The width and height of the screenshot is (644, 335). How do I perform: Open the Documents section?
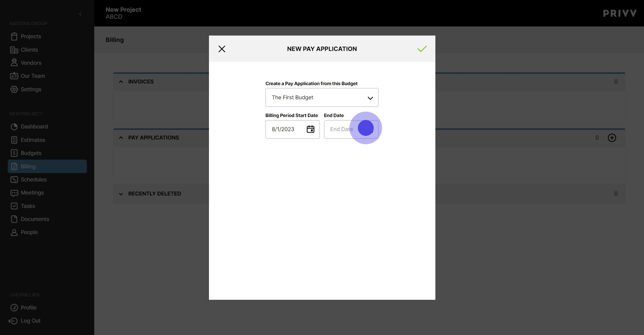(35, 219)
